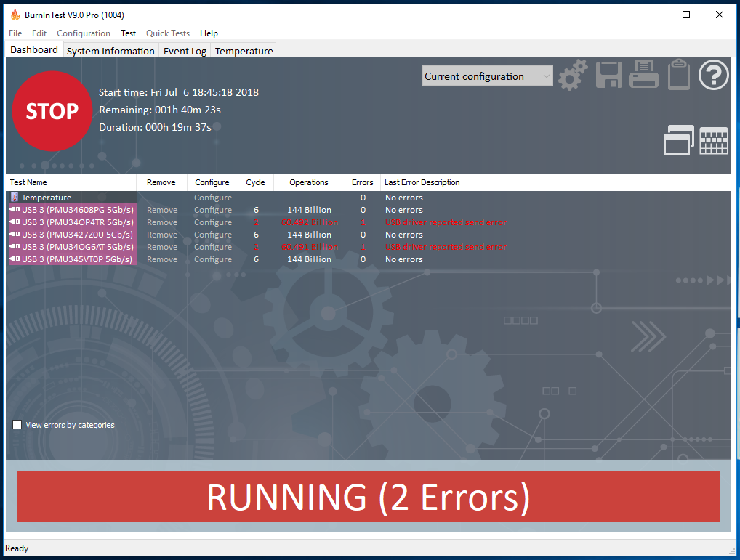Click Last Error Description column header
Screen dimensions: 740x560
pos(555,182)
